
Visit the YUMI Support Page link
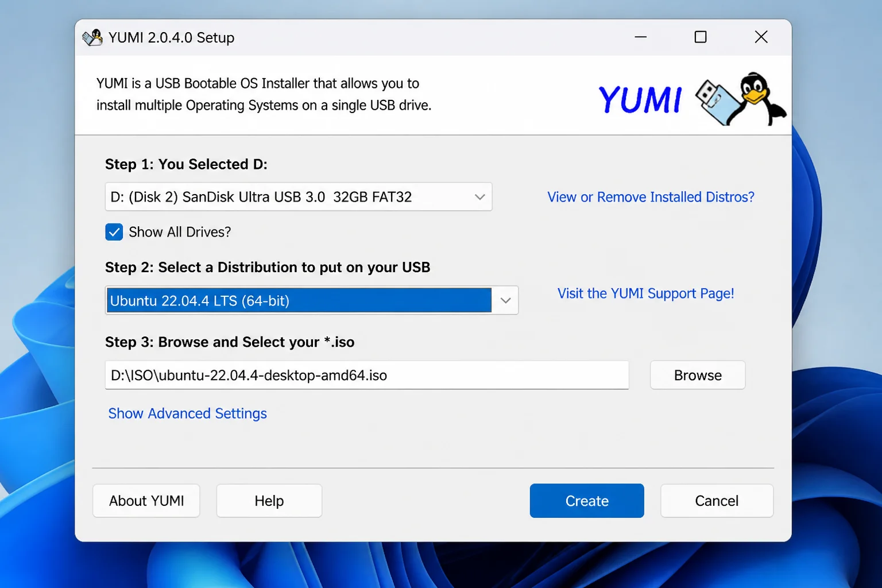point(645,293)
